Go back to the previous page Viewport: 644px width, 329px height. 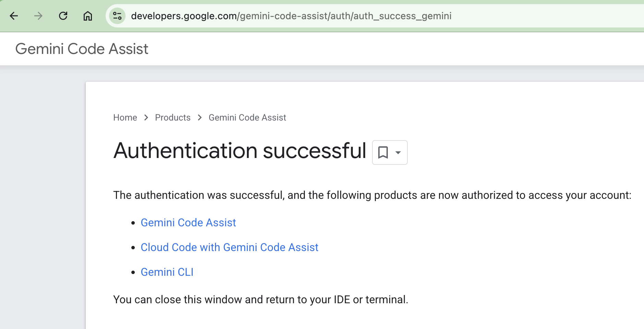(14, 16)
